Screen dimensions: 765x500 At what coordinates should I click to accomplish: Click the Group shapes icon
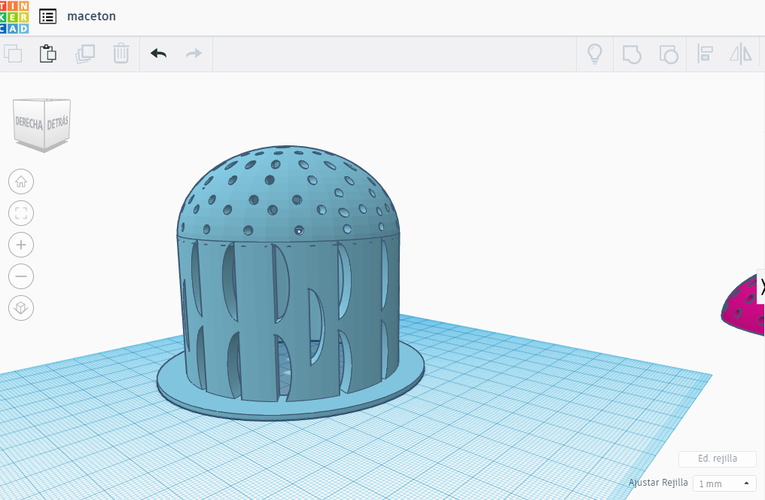[x=631, y=53]
